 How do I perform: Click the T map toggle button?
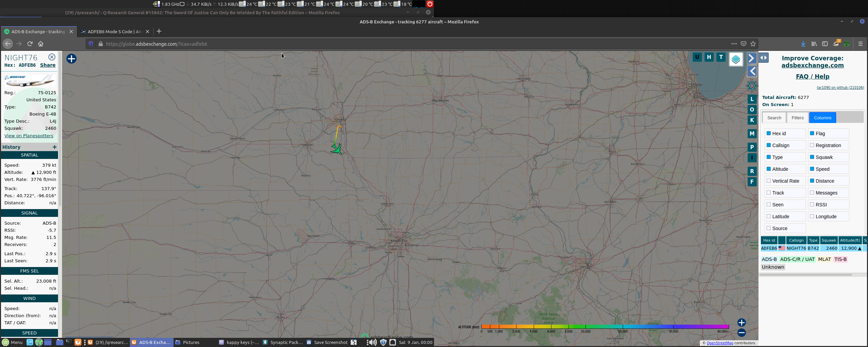721,57
